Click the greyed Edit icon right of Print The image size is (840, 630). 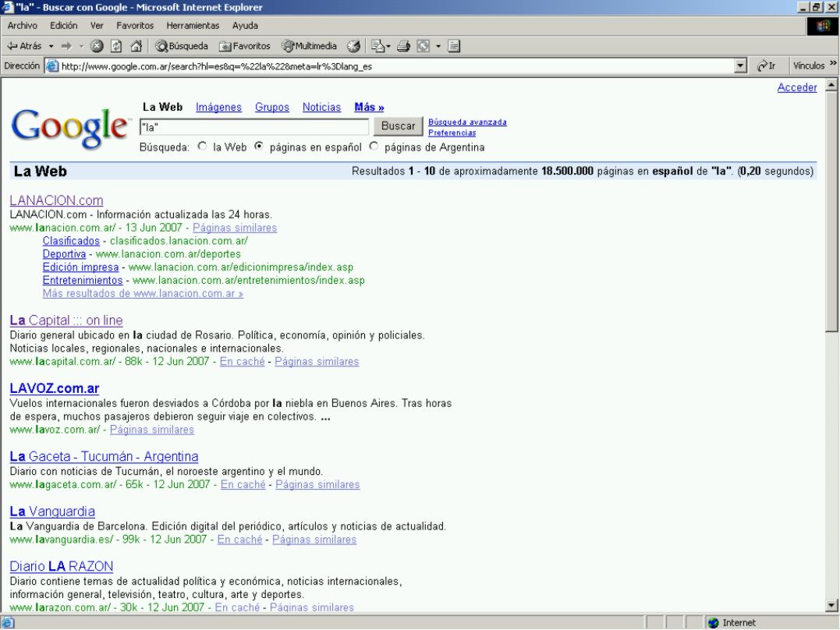click(x=424, y=46)
